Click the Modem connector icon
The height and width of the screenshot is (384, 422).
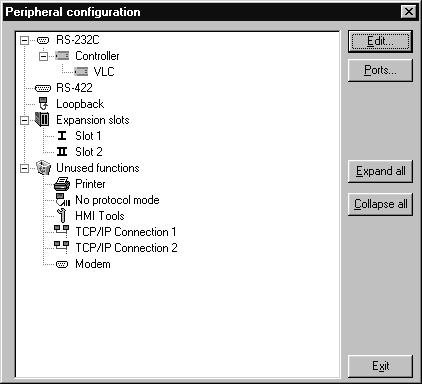point(62,264)
